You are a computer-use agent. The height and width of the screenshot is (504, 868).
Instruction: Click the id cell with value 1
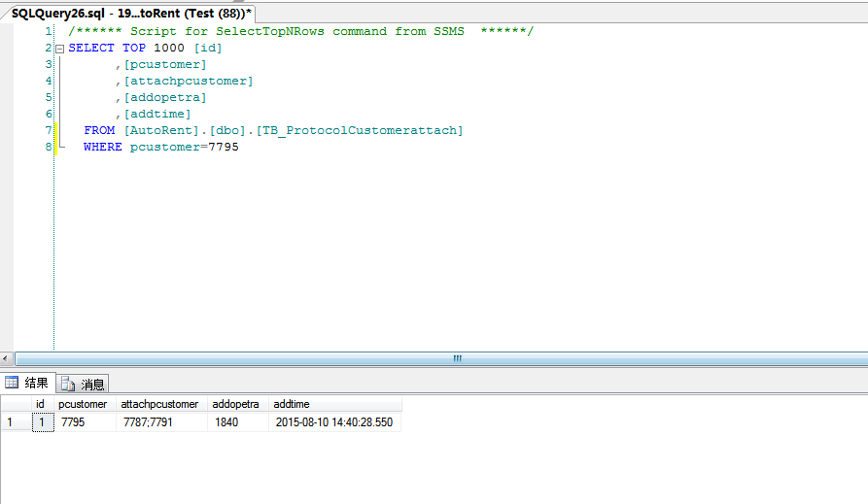click(43, 422)
